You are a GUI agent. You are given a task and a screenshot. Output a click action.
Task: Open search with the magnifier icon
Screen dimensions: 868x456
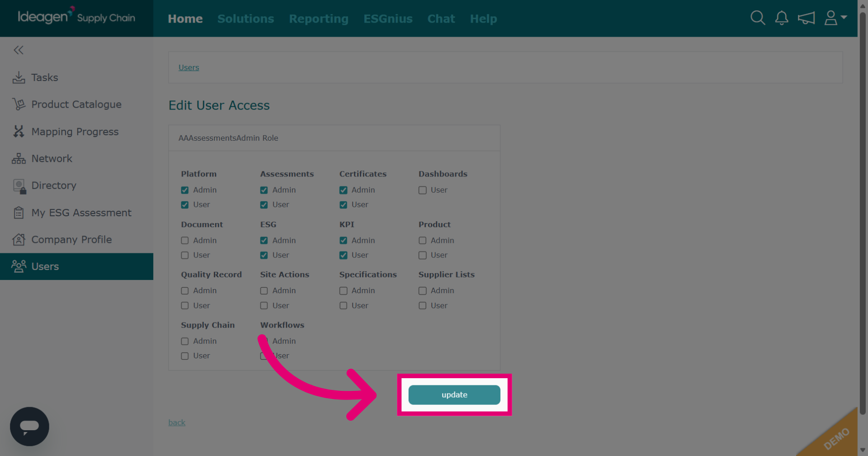pyautogui.click(x=758, y=18)
